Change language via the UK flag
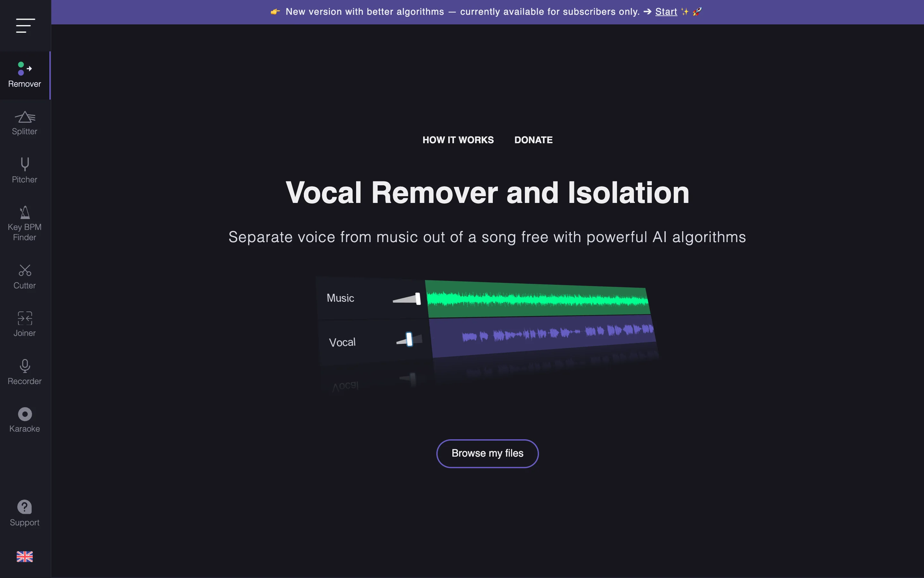 25,556
